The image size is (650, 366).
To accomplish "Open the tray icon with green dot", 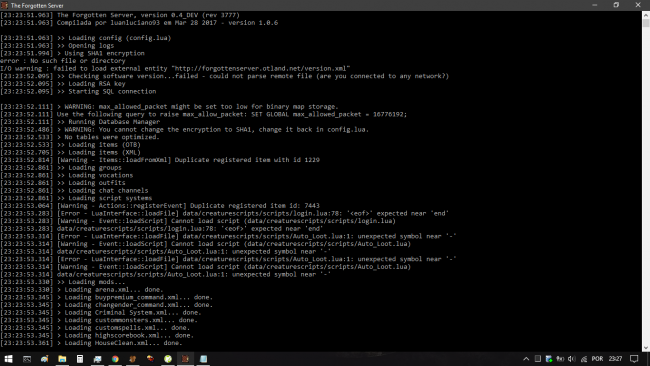I will 549,359.
